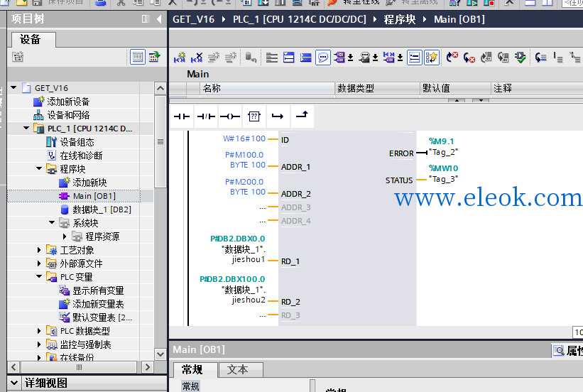Switch to the 设备 tab
583x392 pixels.
click(33, 40)
